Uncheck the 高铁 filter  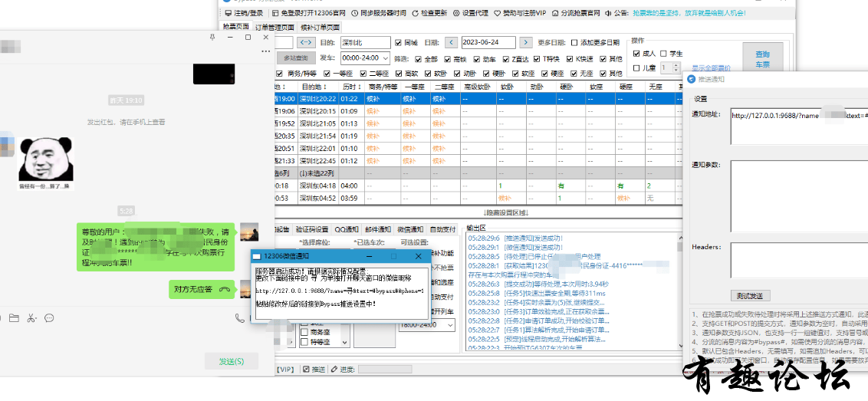click(x=447, y=59)
